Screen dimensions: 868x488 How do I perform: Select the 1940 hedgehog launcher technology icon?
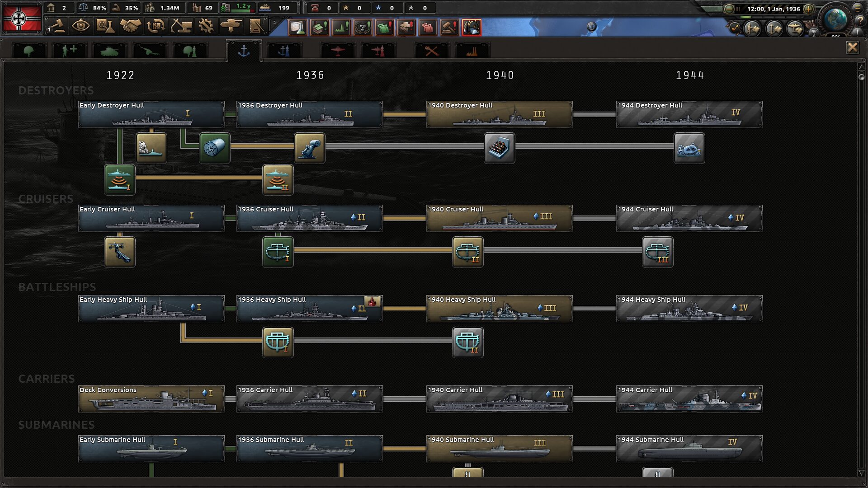pos(500,148)
